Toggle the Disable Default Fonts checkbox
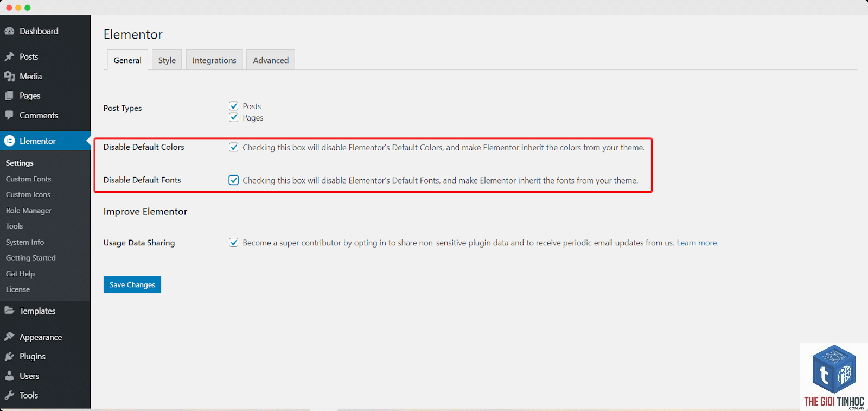 pyautogui.click(x=234, y=180)
